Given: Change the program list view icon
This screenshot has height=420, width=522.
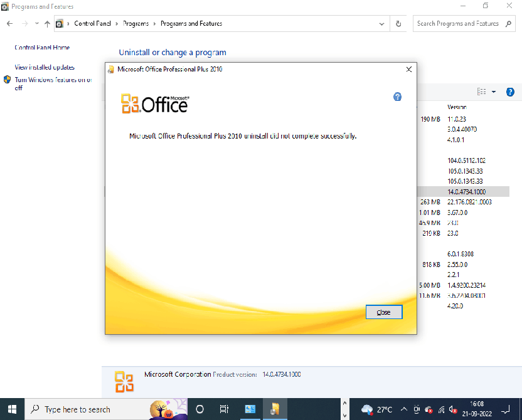Looking at the screenshot, I should point(482,92).
